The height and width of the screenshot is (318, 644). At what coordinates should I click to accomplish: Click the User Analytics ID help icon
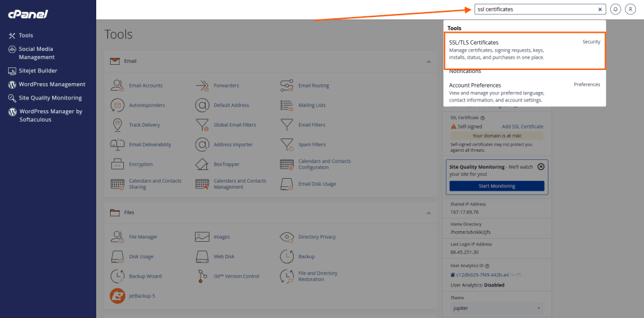(x=487, y=266)
